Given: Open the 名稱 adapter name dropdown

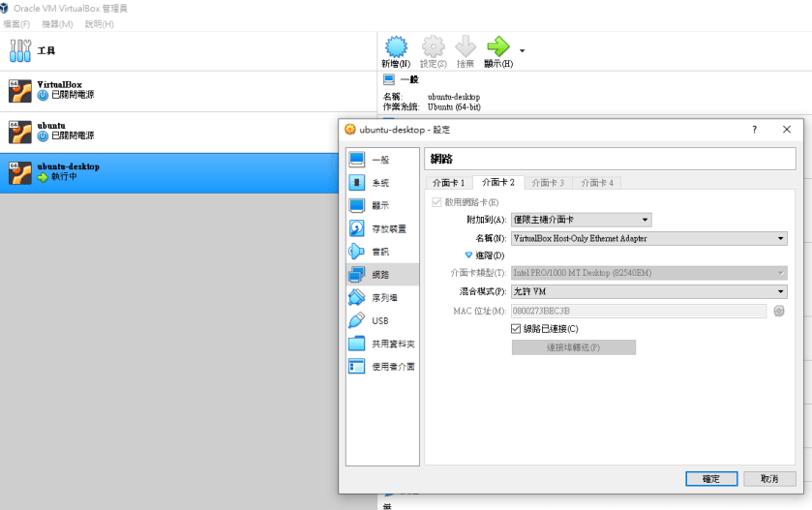Looking at the screenshot, I should point(648,238).
